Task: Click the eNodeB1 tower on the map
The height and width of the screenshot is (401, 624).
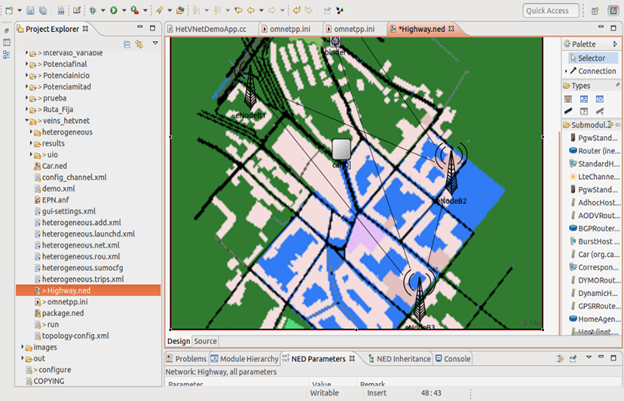Action: (250, 88)
